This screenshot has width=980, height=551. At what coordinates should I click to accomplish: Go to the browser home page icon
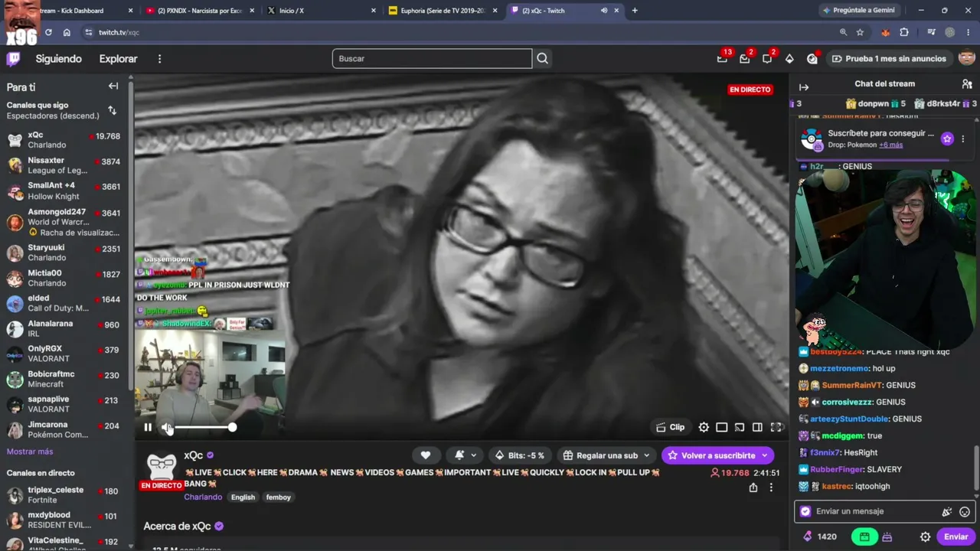67,32
